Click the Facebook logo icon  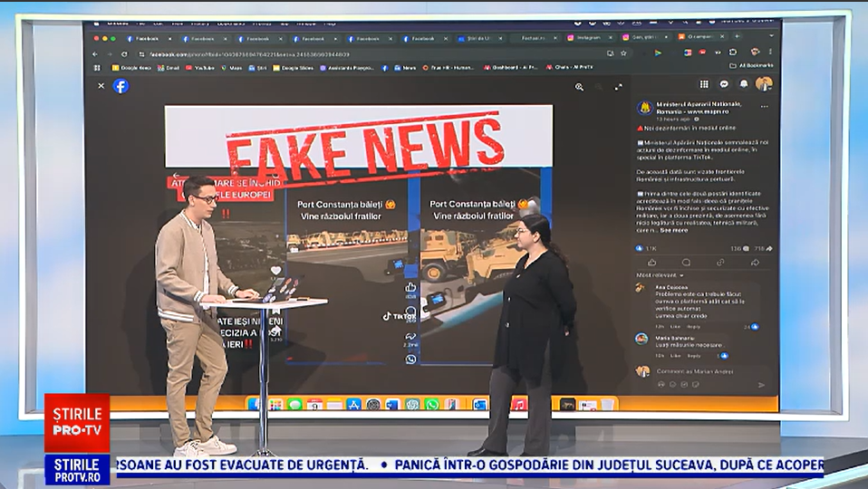tap(121, 86)
